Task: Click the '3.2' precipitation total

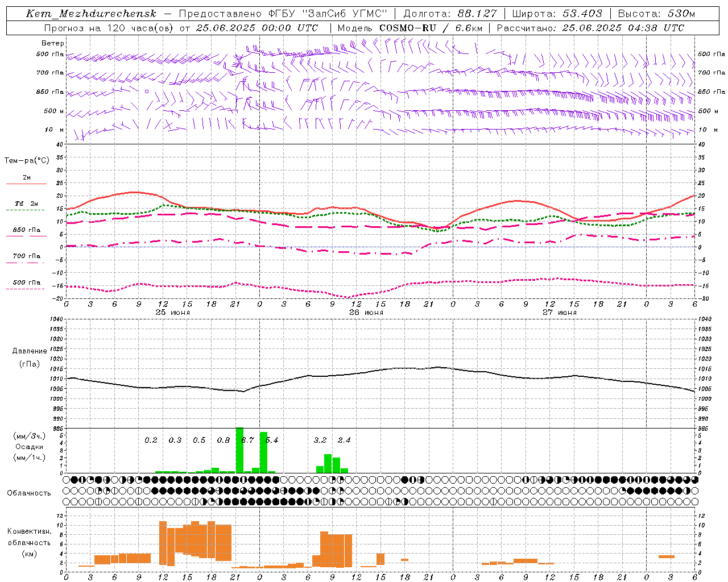Action: (x=320, y=440)
